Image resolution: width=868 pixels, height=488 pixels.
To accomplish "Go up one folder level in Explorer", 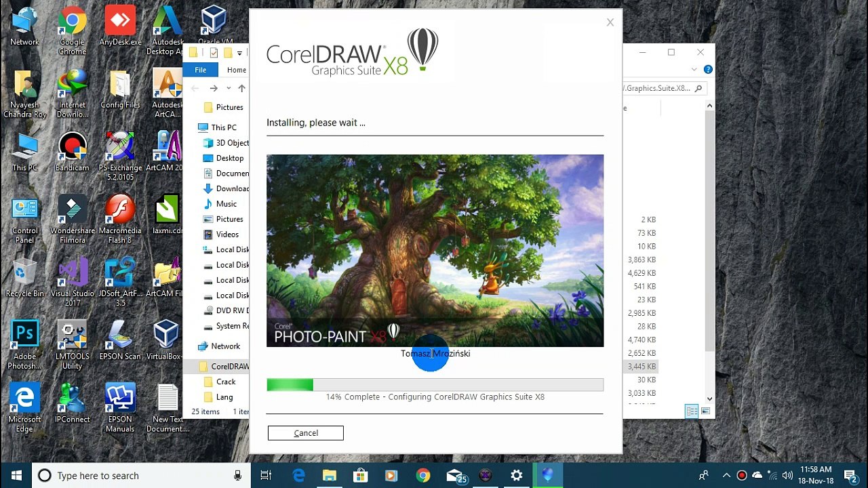I will (x=241, y=88).
